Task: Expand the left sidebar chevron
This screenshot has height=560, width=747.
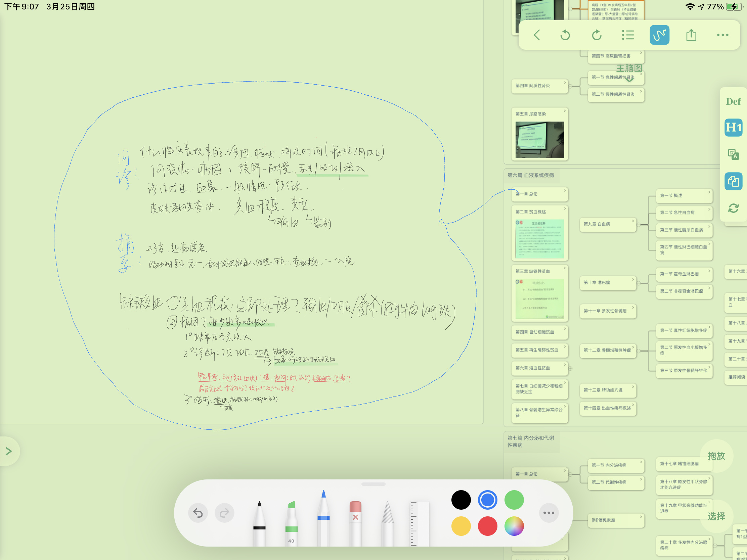Action: (x=9, y=451)
